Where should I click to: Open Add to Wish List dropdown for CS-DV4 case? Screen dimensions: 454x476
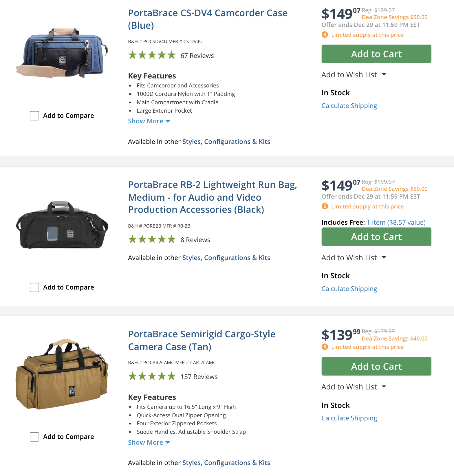pyautogui.click(x=354, y=75)
